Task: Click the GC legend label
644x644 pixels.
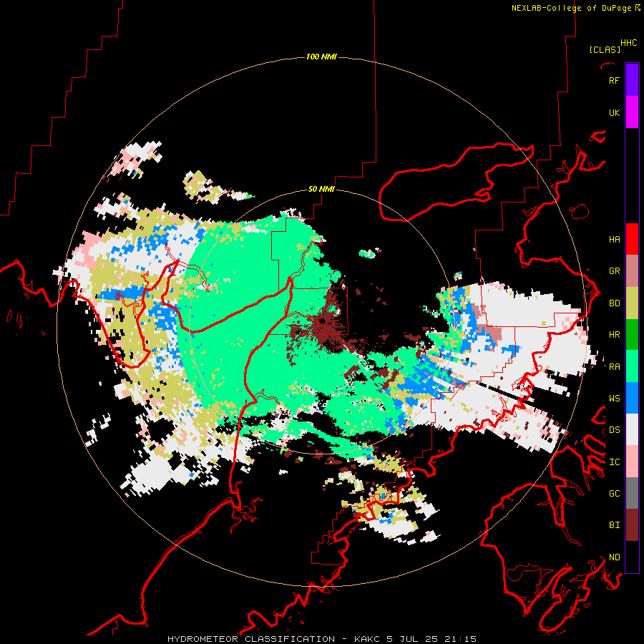Action: [614, 494]
